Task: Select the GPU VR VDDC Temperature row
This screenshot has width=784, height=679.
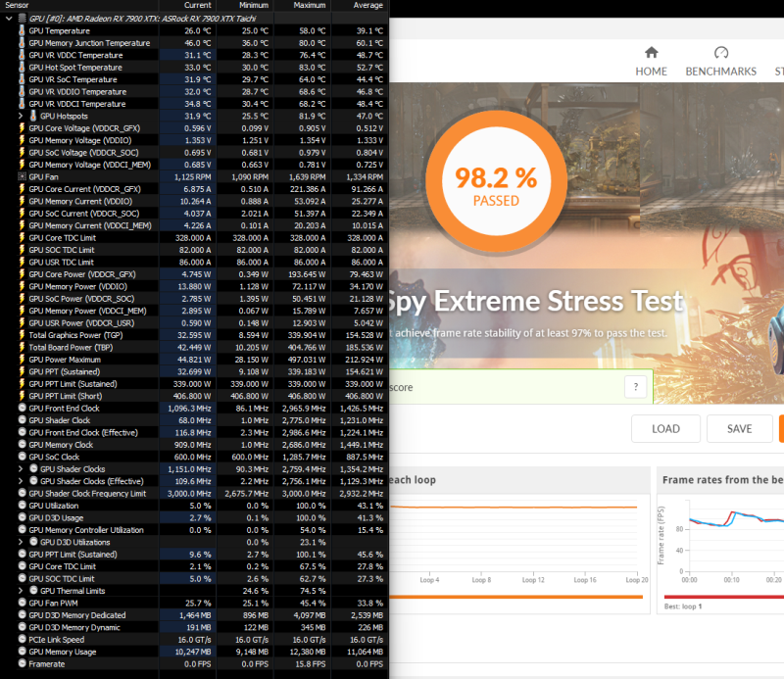Action: [x=194, y=55]
